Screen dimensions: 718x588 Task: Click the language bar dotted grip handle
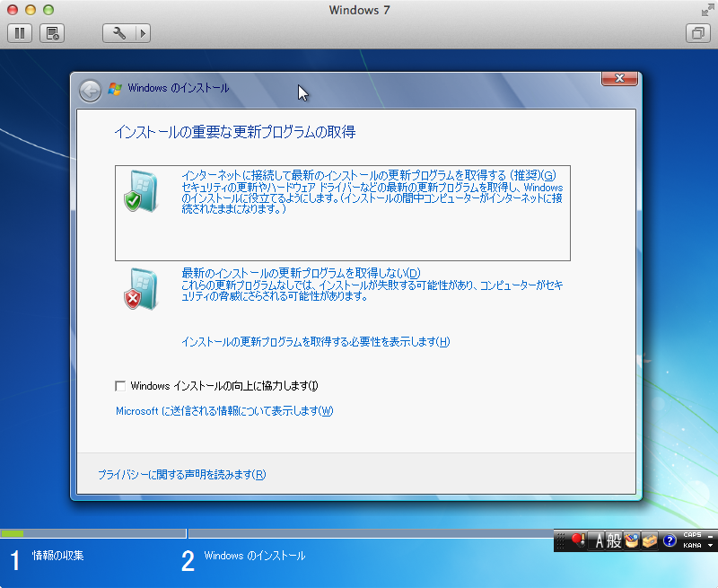coord(560,540)
